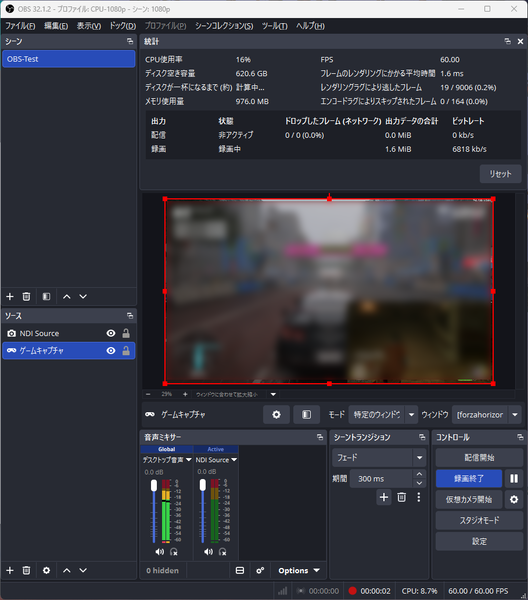Open scene filters icon in Scenes panel
The image size is (528, 600).
pos(46,297)
